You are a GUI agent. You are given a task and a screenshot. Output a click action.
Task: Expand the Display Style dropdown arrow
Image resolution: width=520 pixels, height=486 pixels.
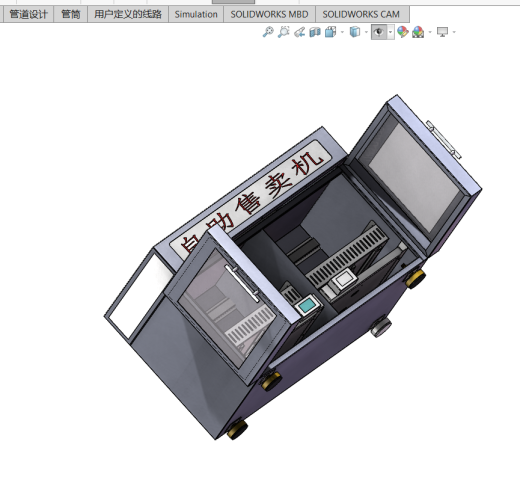[x=366, y=32]
